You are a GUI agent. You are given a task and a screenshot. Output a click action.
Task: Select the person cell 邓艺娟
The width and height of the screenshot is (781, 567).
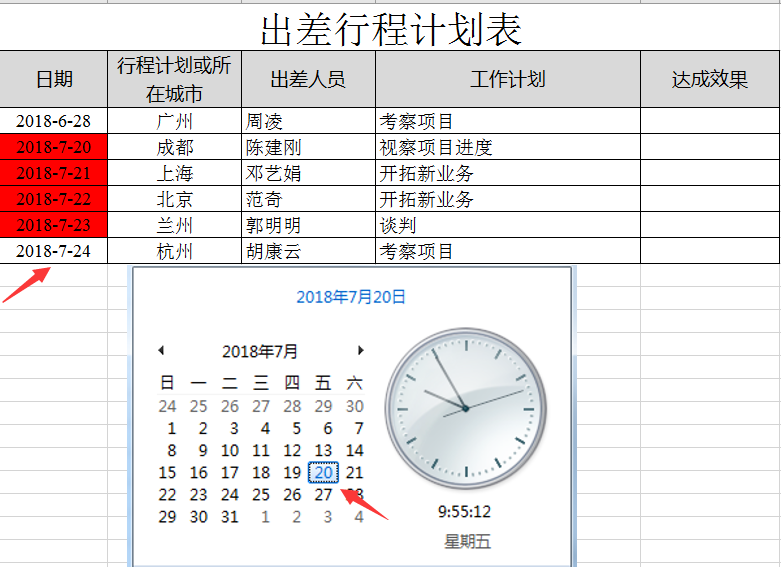tap(308, 173)
